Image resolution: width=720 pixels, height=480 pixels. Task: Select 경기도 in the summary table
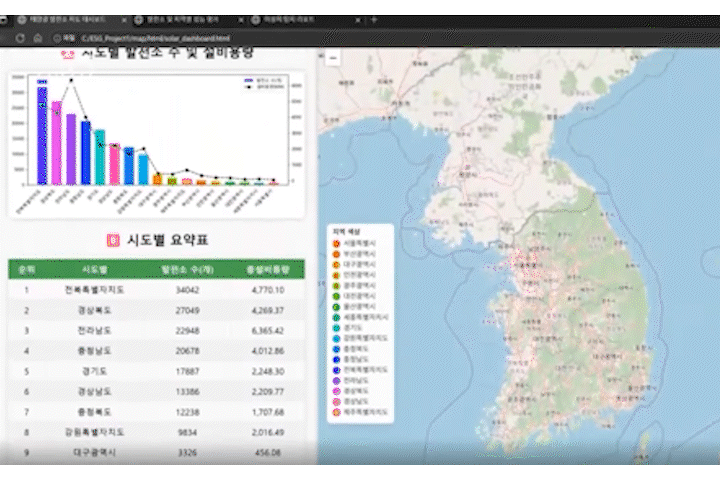point(95,371)
